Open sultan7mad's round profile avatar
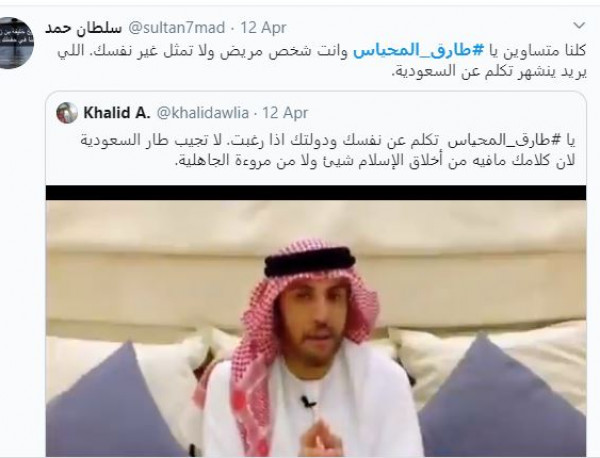The width and height of the screenshot is (600, 458). click(x=16, y=43)
